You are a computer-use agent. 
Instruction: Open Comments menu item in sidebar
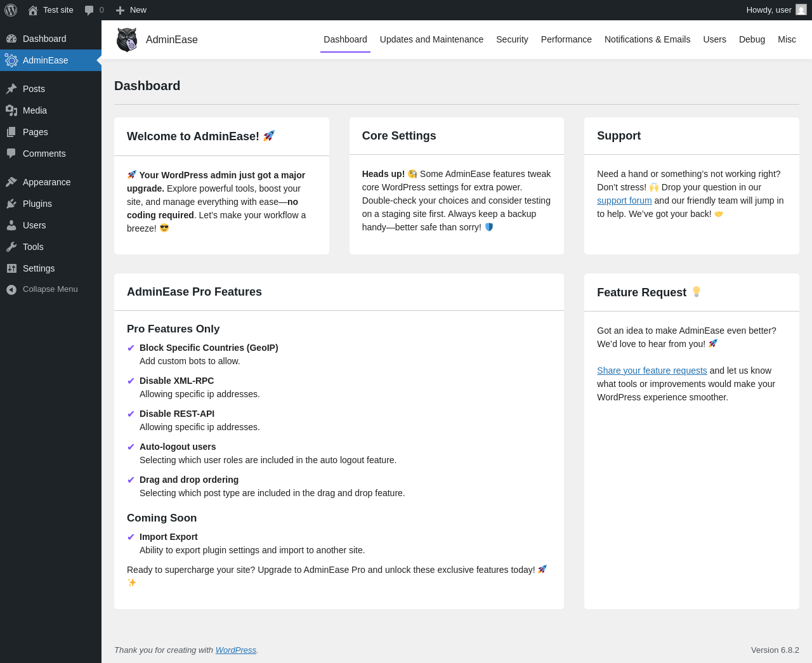[51, 154]
